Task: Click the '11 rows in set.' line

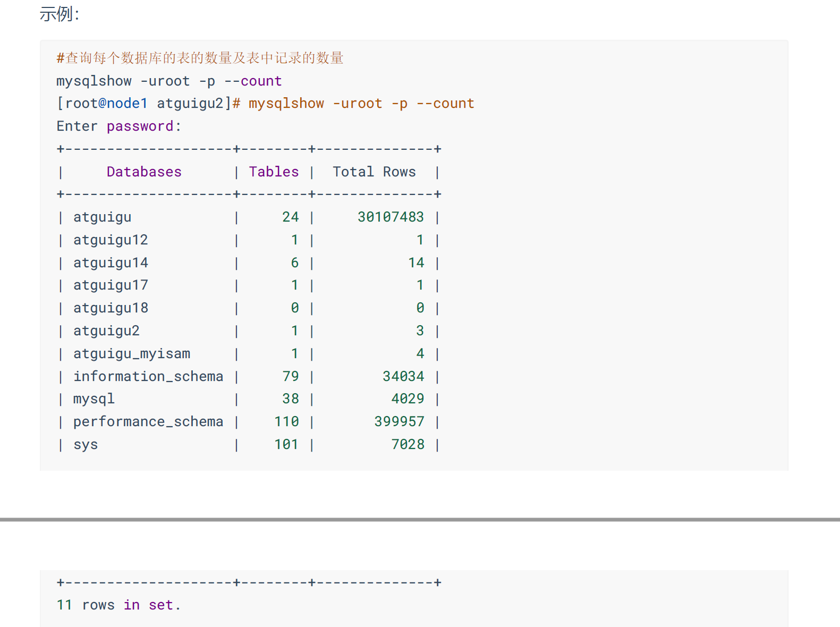Action: (x=119, y=605)
